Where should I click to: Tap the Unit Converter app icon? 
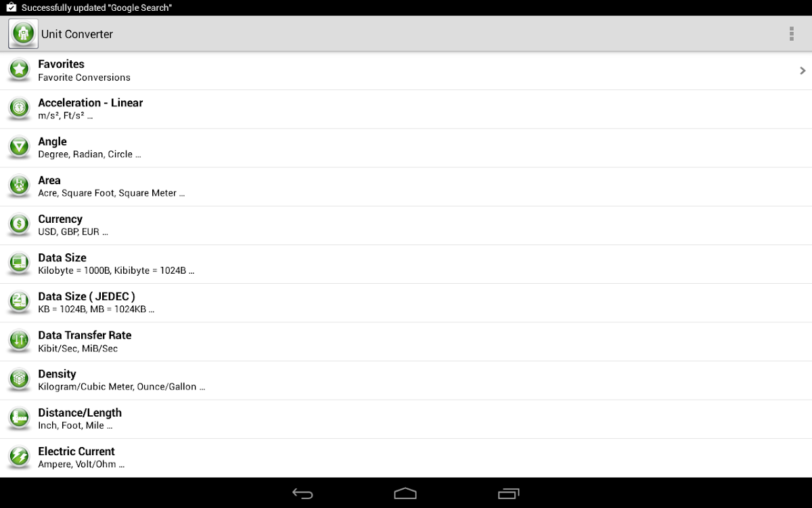coord(23,33)
